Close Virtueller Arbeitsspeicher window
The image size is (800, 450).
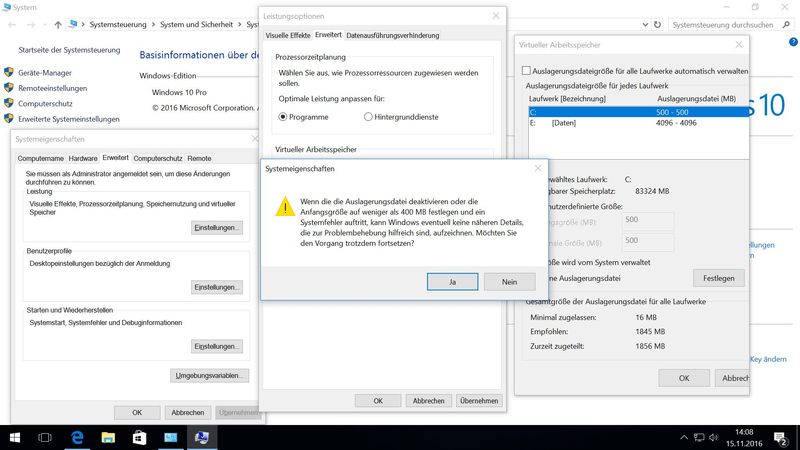[x=739, y=44]
